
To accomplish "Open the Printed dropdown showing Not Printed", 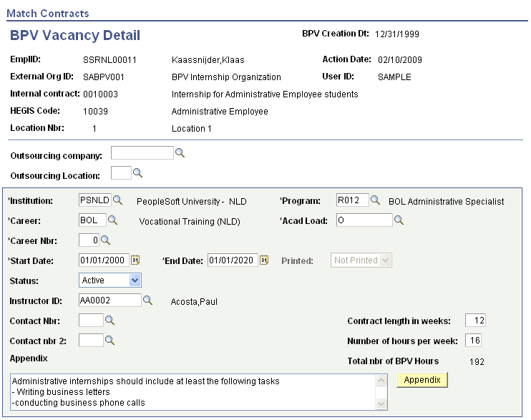I will (x=361, y=260).
